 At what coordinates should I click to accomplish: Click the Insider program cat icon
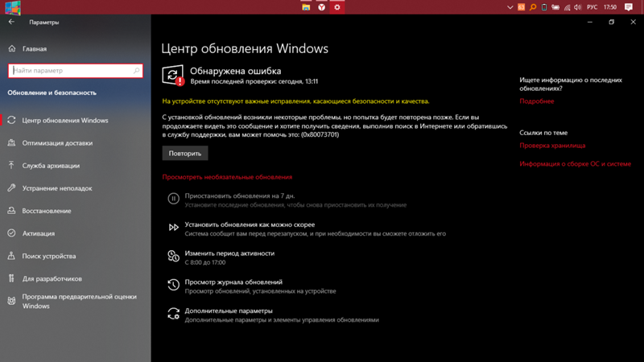click(11, 301)
